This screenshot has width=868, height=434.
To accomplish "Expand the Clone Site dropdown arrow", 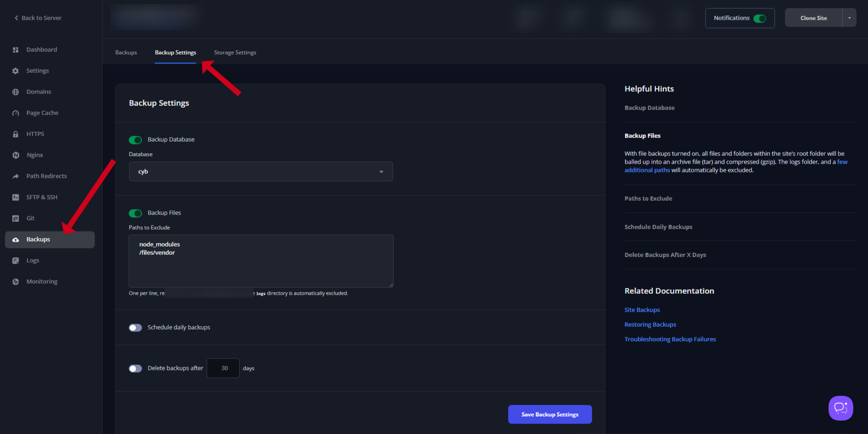I will click(849, 18).
